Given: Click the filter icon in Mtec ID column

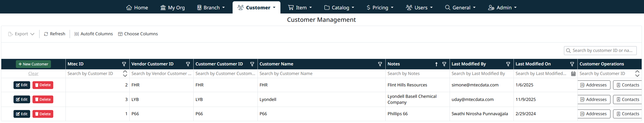Looking at the screenshot, I should (x=124, y=64).
